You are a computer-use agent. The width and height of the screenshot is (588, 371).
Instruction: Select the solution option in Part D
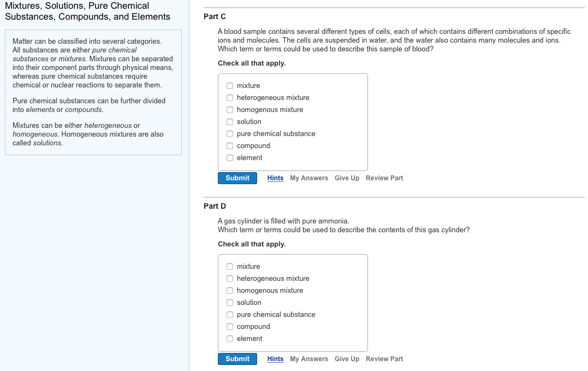click(x=230, y=302)
